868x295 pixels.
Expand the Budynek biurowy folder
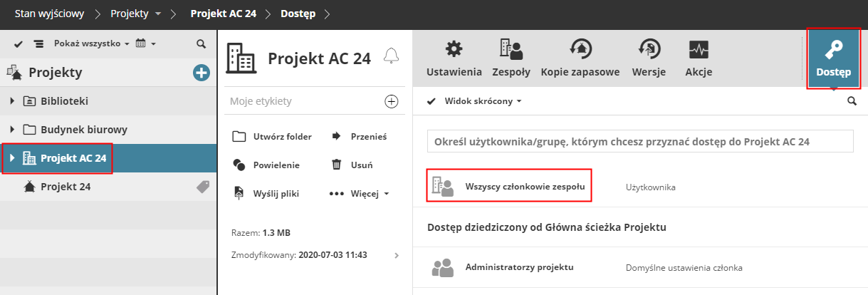tap(12, 130)
